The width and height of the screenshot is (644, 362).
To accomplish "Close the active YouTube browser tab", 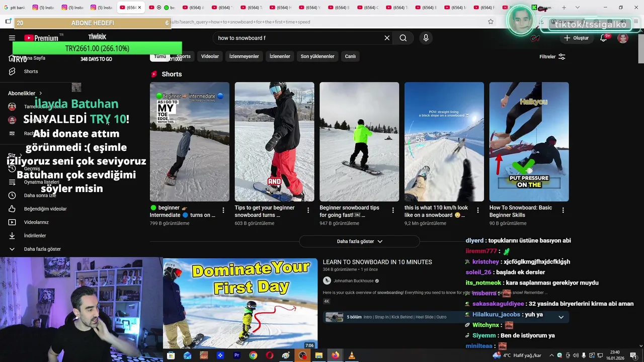I will tap(139, 8).
